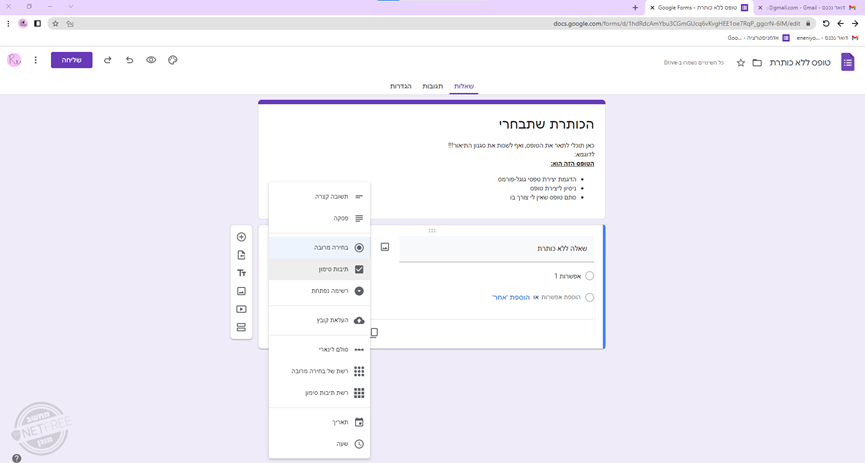Switch to the Gmail browser tab
The width and height of the screenshot is (865, 463).
coord(808,8)
